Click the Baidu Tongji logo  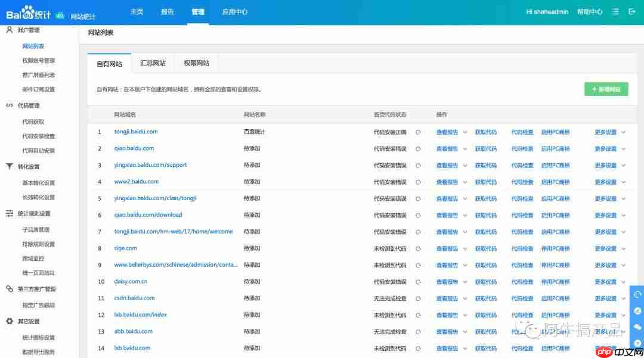click(x=29, y=13)
